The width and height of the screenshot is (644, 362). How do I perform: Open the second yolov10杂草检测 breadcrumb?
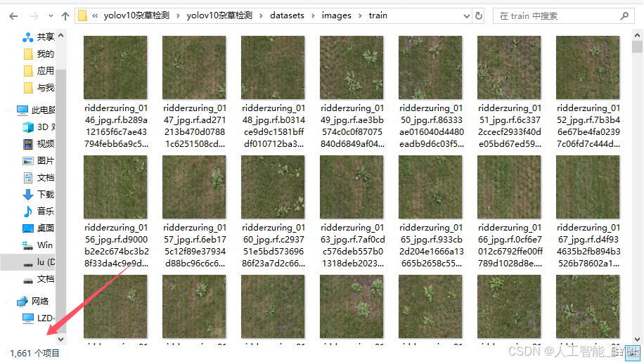point(219,15)
